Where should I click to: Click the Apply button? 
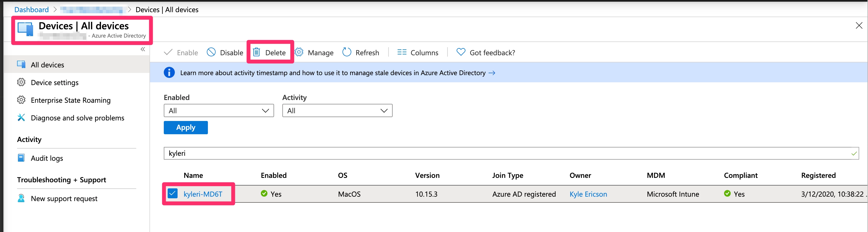coord(186,127)
